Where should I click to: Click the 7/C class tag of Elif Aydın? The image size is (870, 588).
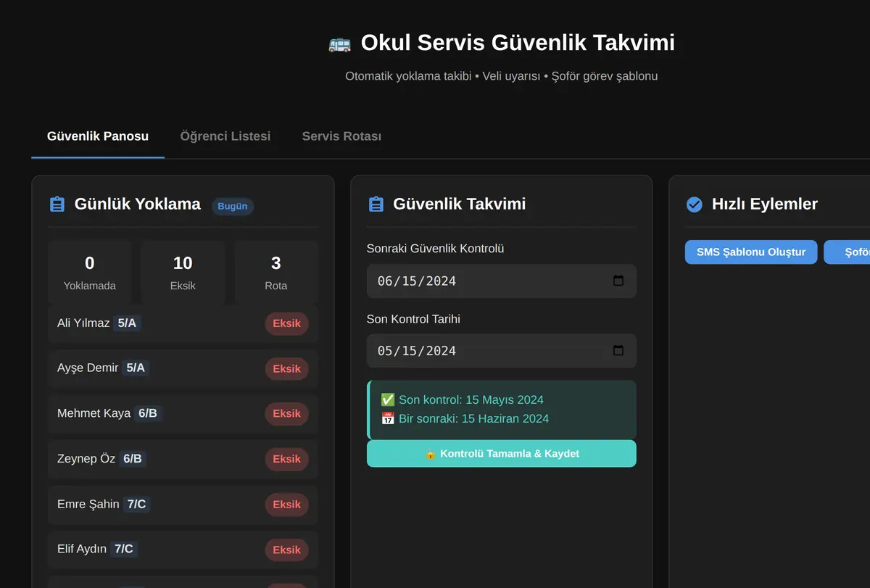pos(124,549)
